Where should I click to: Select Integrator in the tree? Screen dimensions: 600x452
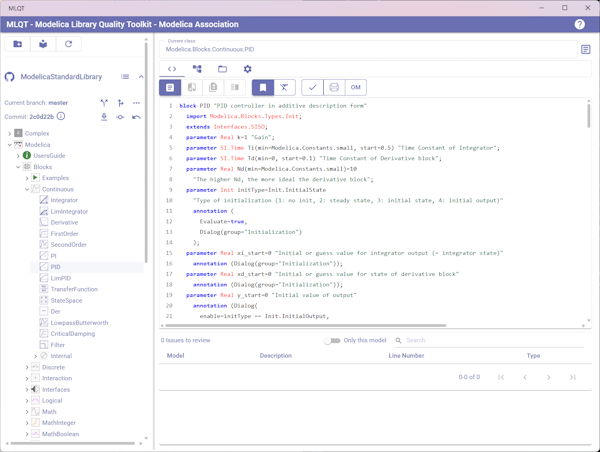coord(64,200)
